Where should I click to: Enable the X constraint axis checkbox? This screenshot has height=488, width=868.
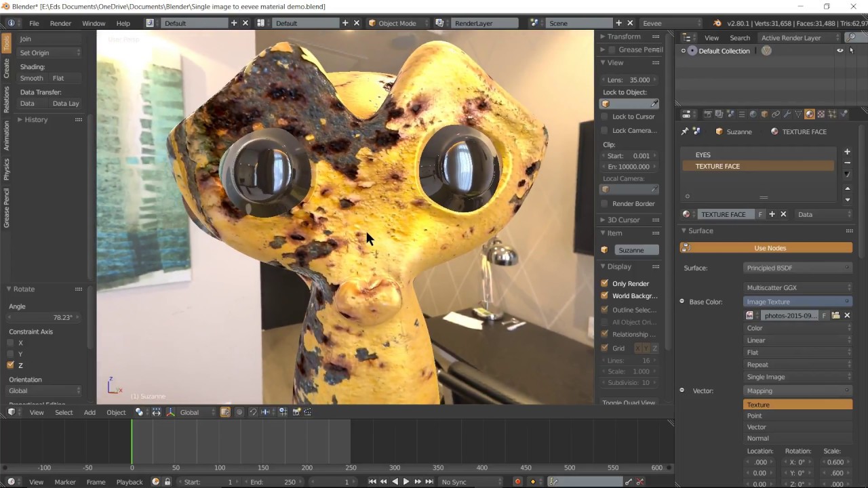pos(10,343)
